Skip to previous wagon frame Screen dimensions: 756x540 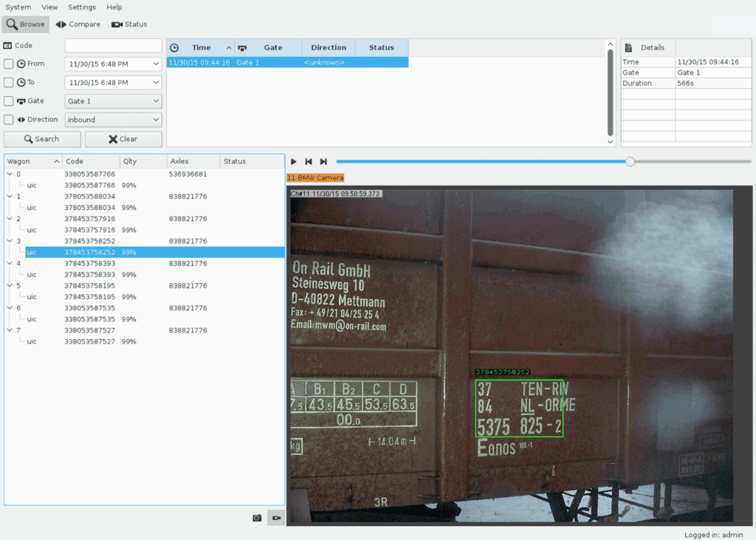click(x=309, y=162)
